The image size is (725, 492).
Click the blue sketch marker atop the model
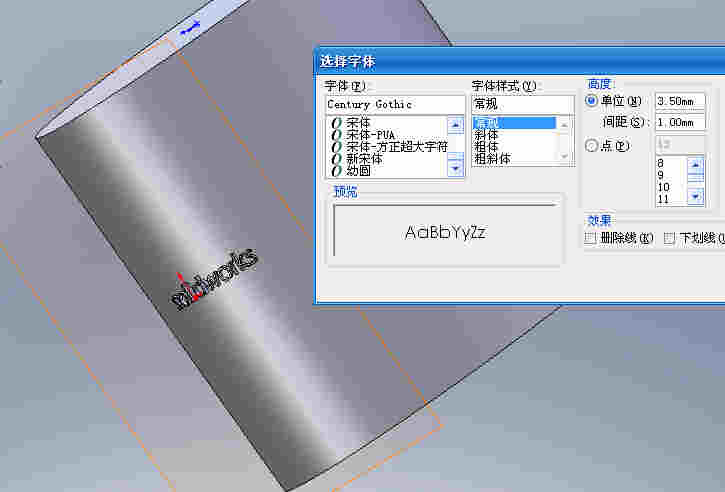click(x=190, y=28)
